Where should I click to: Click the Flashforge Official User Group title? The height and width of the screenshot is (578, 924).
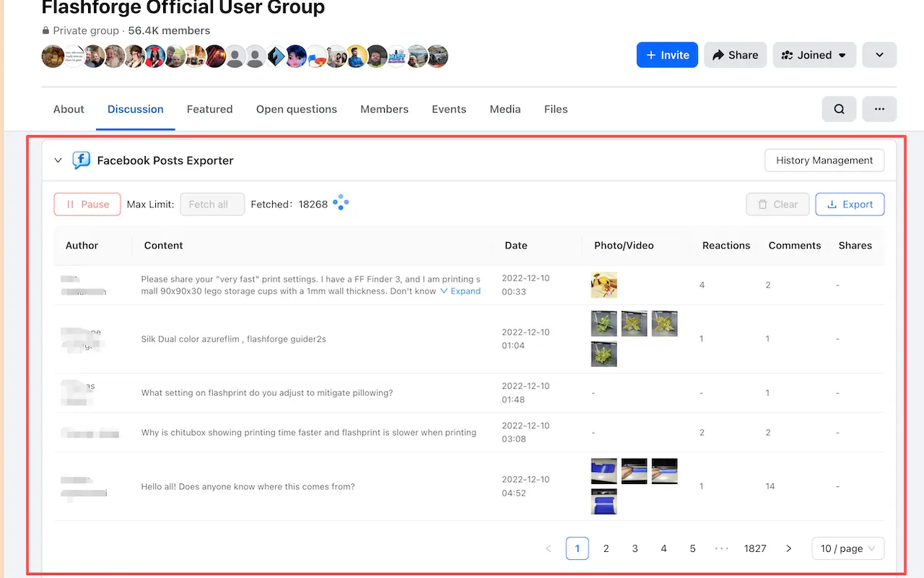click(x=183, y=8)
